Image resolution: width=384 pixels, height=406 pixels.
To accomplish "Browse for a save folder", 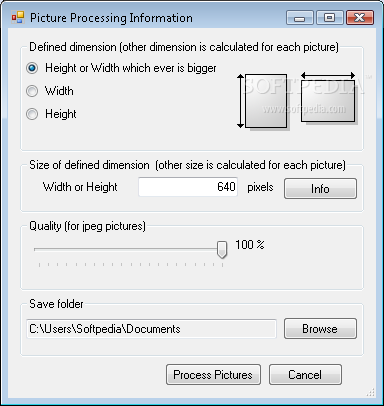I will pyautogui.click(x=320, y=329).
